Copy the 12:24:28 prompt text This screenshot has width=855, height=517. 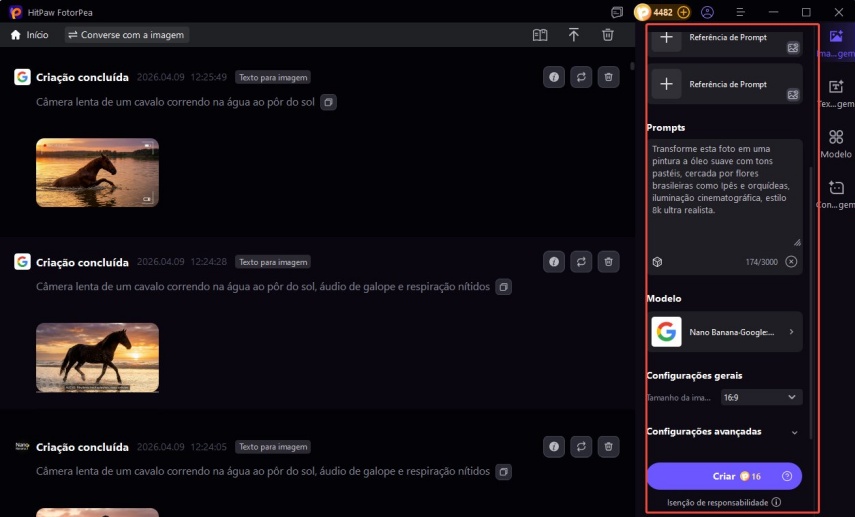tap(503, 287)
